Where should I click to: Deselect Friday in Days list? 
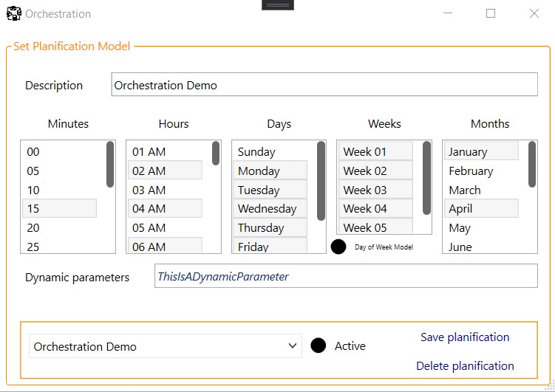[x=270, y=245]
